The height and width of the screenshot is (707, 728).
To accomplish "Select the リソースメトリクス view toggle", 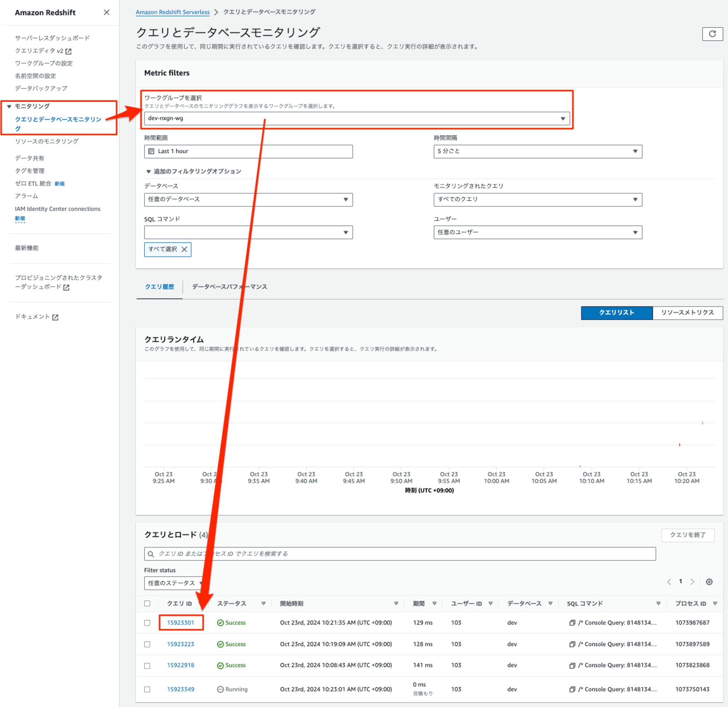I will coord(688,313).
